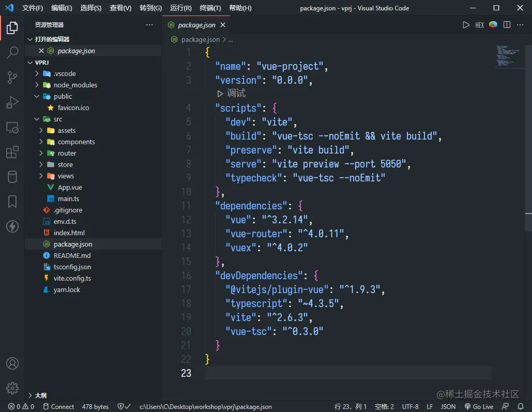Open the Source Control view icon
This screenshot has width=532, height=412.
12,78
